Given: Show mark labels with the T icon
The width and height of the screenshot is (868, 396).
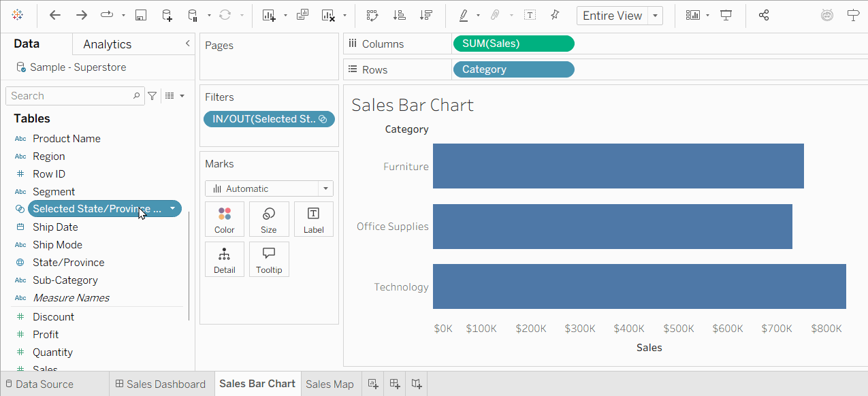Looking at the screenshot, I should 530,15.
